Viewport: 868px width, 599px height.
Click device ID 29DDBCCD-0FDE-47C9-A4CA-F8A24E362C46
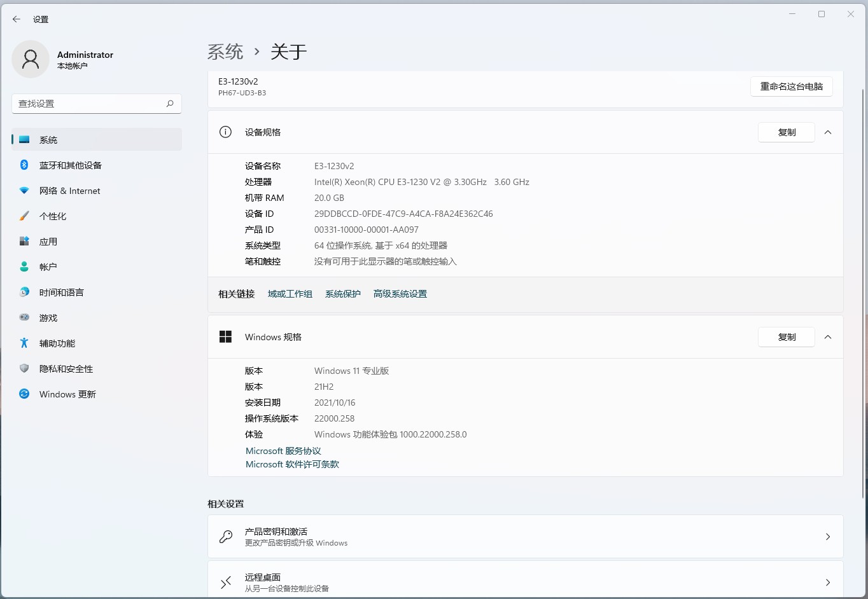(403, 214)
